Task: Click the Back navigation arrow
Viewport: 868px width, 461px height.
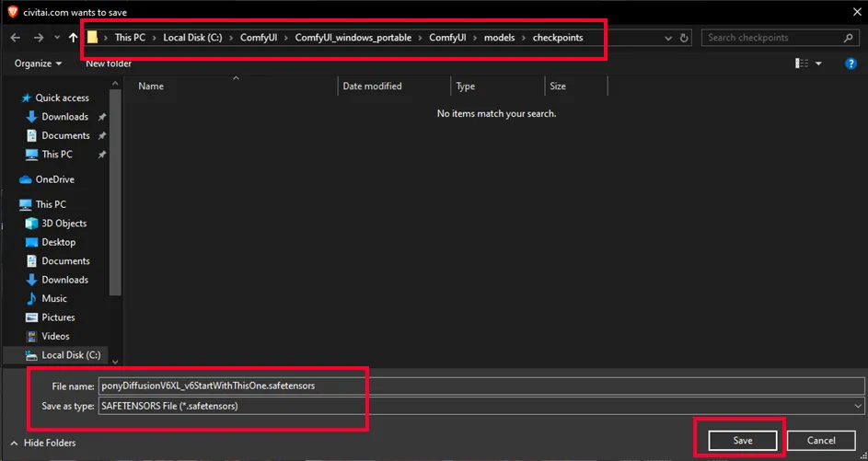Action: 16,38
